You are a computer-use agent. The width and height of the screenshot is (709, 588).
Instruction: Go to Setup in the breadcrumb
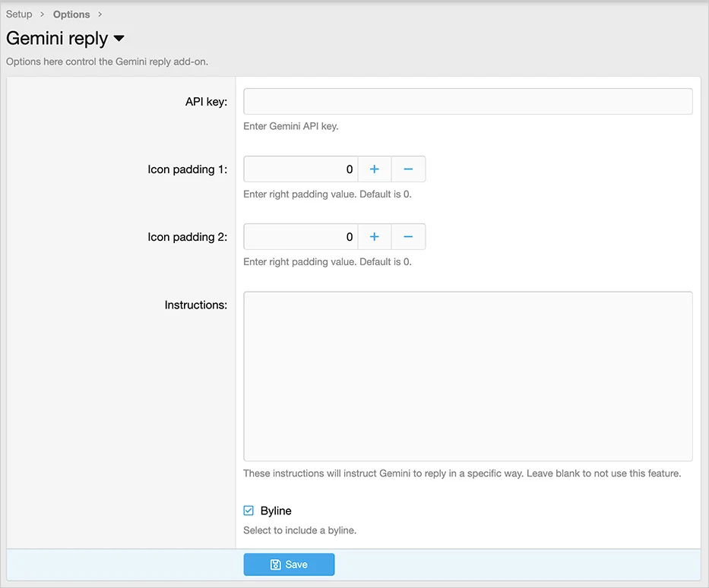[x=19, y=14]
